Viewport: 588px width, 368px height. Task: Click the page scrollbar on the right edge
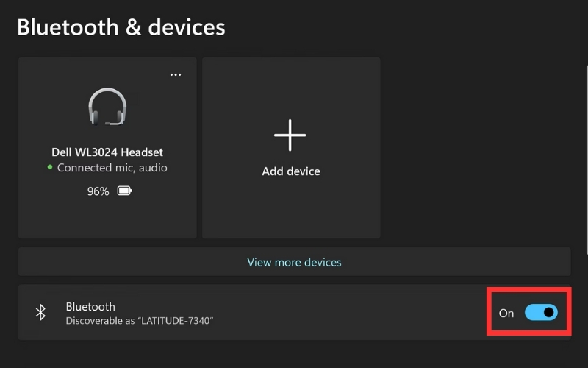pyautogui.click(x=587, y=160)
